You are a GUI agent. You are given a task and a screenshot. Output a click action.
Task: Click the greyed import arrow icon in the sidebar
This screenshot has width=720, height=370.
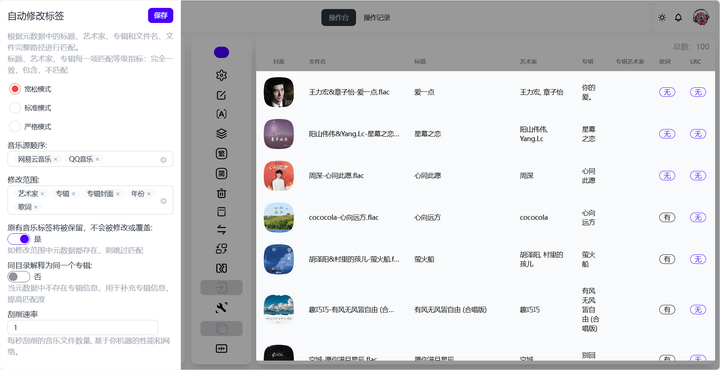221,287
